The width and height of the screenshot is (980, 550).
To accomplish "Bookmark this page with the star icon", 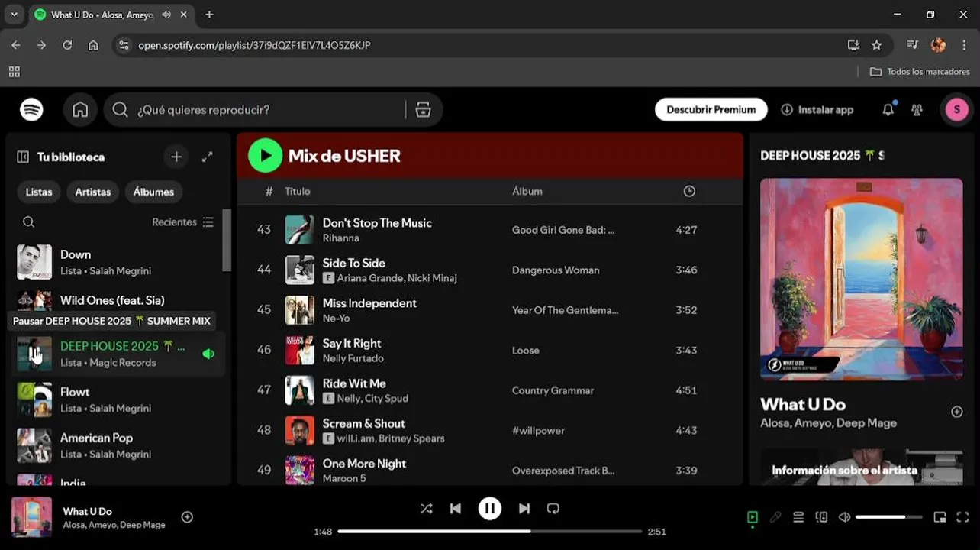I will click(x=877, y=45).
